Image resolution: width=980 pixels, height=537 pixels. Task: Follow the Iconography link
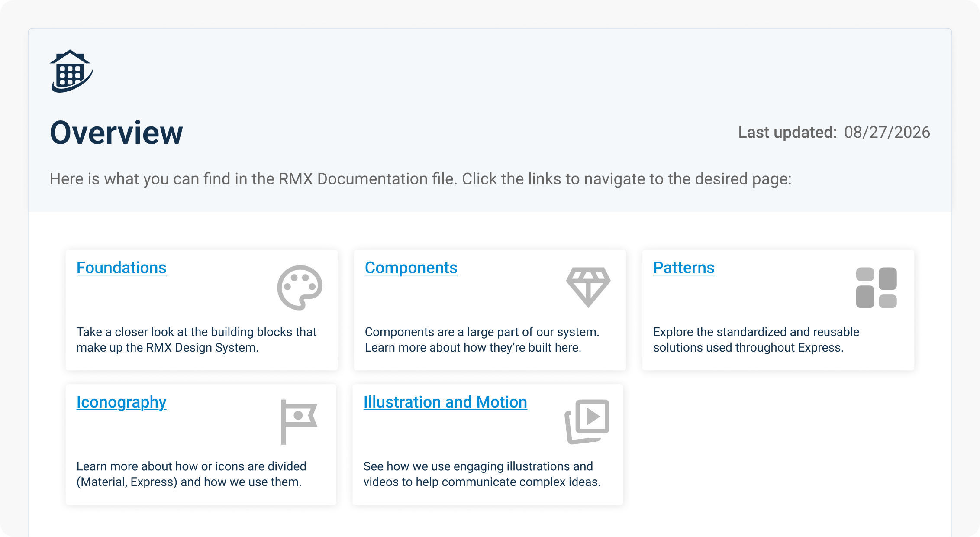pos(121,402)
